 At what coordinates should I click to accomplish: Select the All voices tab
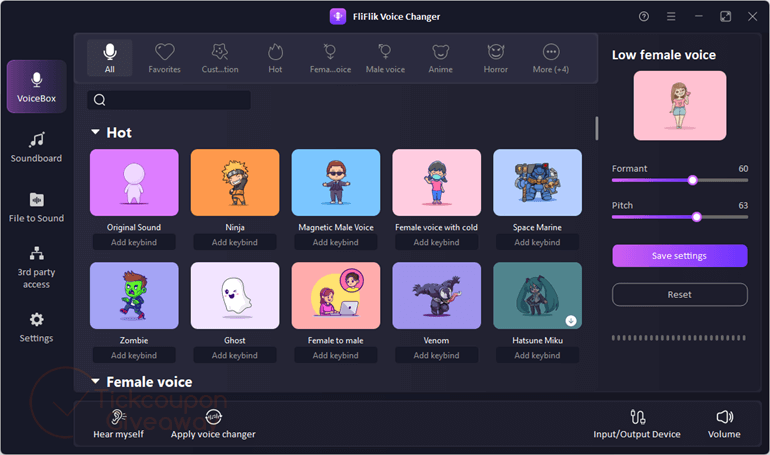110,58
